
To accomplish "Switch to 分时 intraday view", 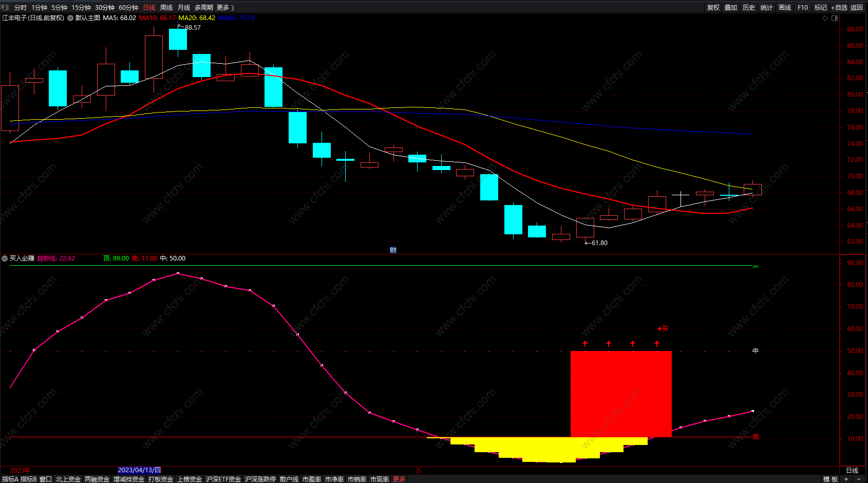I will coord(21,7).
